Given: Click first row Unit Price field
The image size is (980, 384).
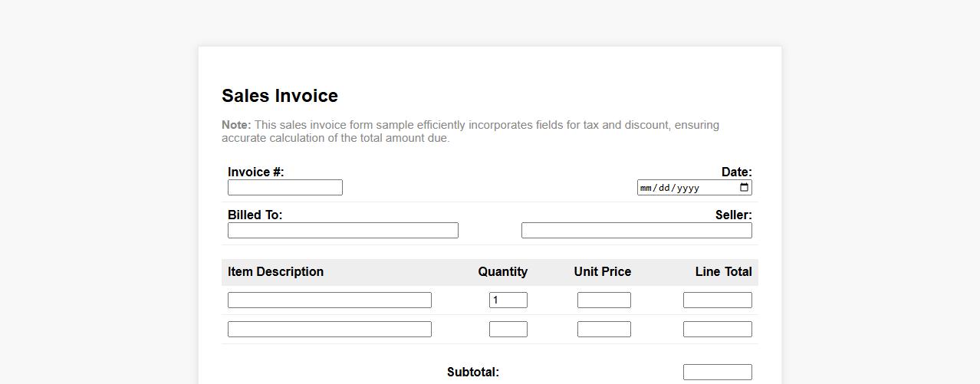Looking at the screenshot, I should coord(604,300).
